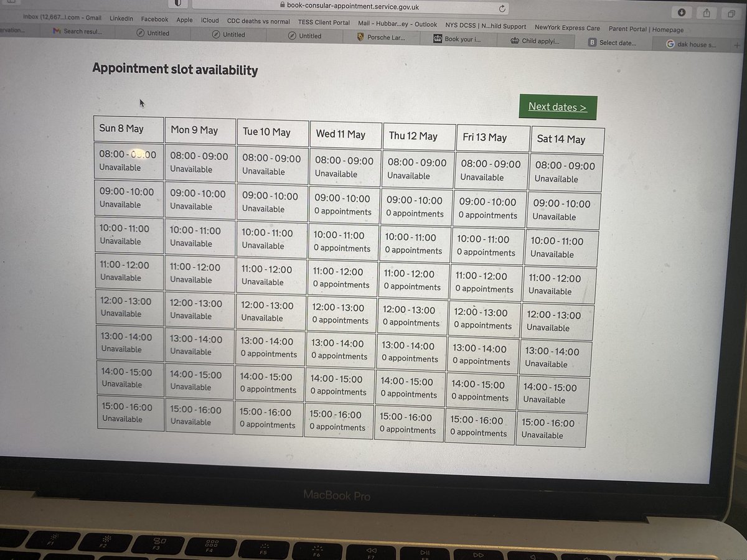Image resolution: width=747 pixels, height=560 pixels.
Task: Select Fri 13 May 15:00 - 16:00 slot
Action: 481,426
